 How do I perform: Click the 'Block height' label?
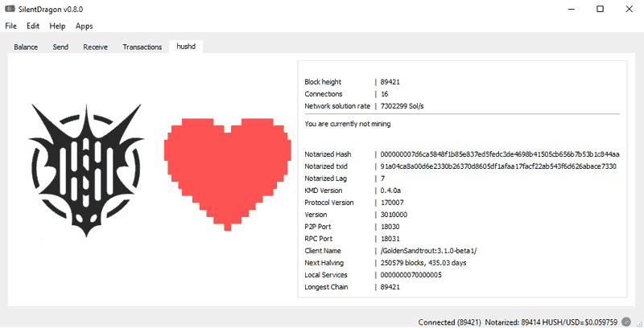(323, 82)
